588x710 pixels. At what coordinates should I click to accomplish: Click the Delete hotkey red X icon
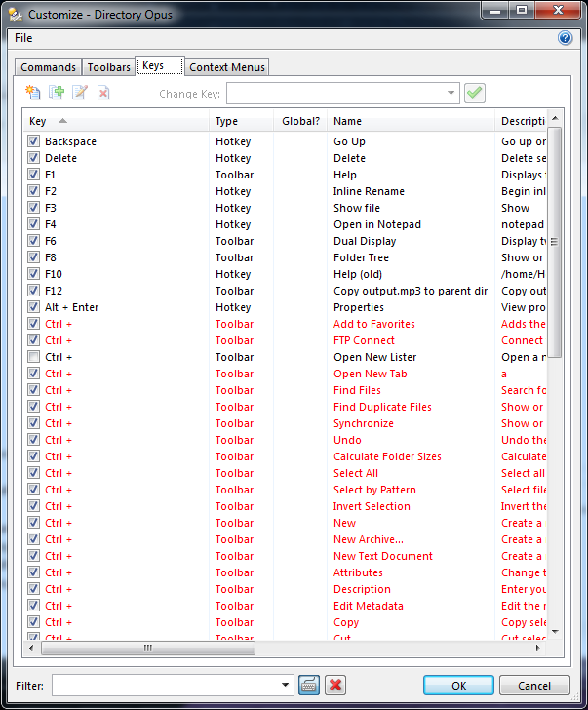103,93
